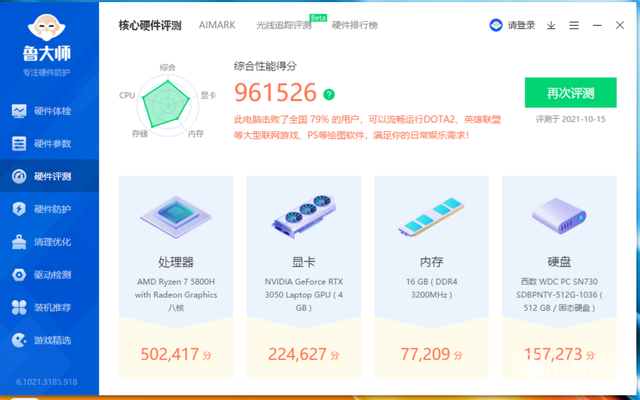Screen dimensions: 640x400
Task: Click the pentagon radar chart
Action: coord(167,104)
